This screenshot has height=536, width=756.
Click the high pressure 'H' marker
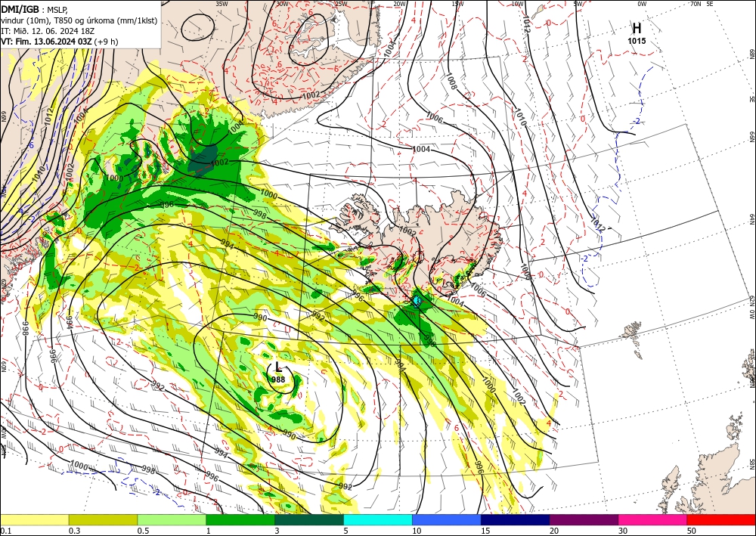(637, 29)
